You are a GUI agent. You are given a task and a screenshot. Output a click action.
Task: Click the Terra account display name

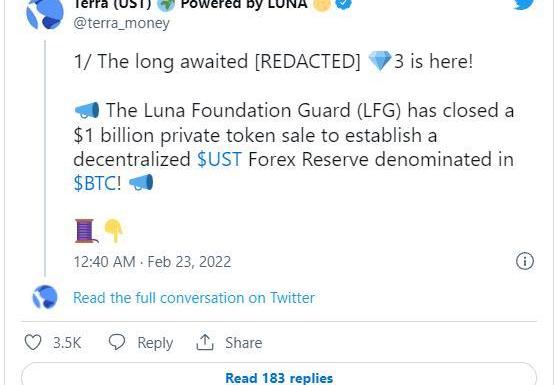[x=190, y=4]
